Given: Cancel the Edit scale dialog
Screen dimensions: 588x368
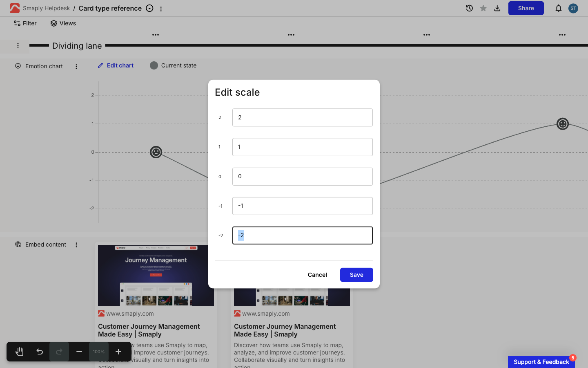Looking at the screenshot, I should pos(317,275).
